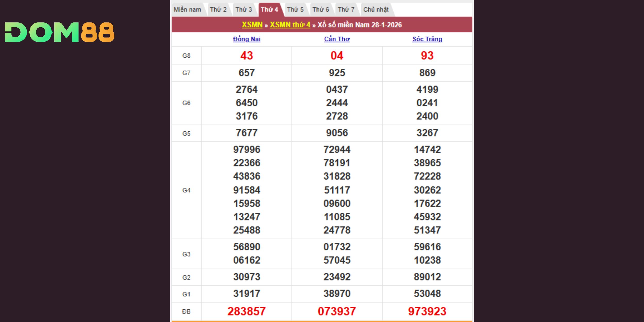Select the active Thứ 4 tab
The width and height of the screenshot is (644, 322).
[x=269, y=10]
